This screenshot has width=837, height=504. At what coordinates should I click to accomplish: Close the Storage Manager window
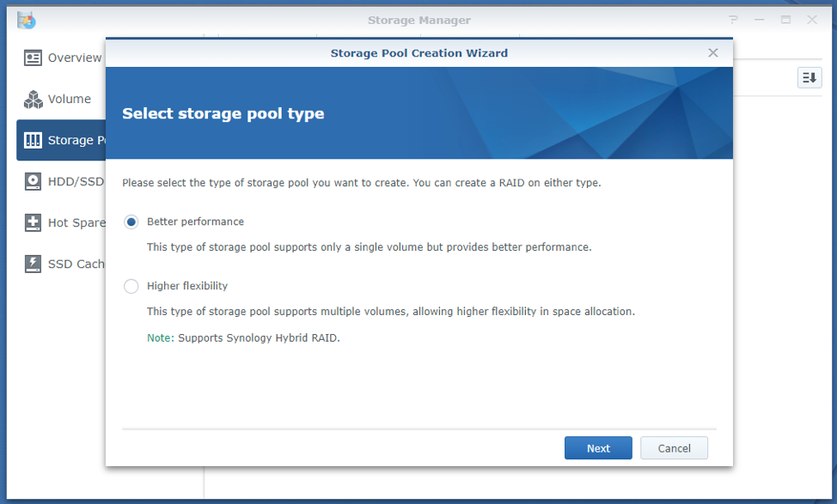tap(812, 20)
